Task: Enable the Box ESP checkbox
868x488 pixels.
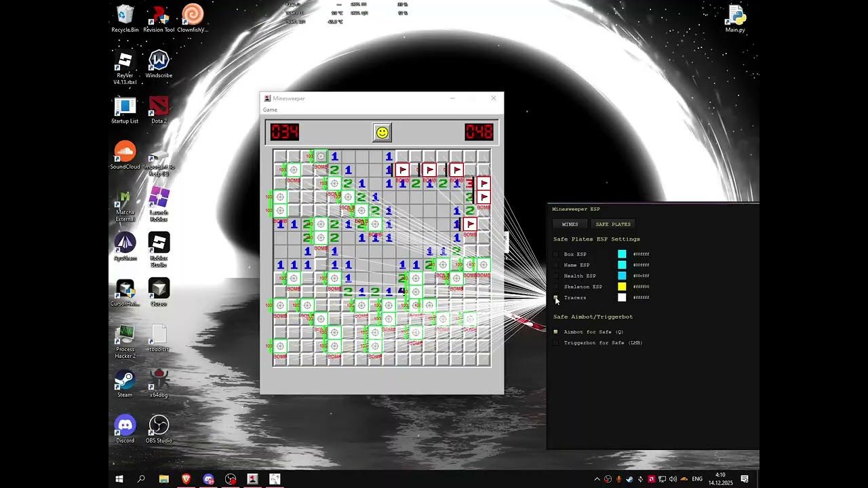Action: [556, 254]
